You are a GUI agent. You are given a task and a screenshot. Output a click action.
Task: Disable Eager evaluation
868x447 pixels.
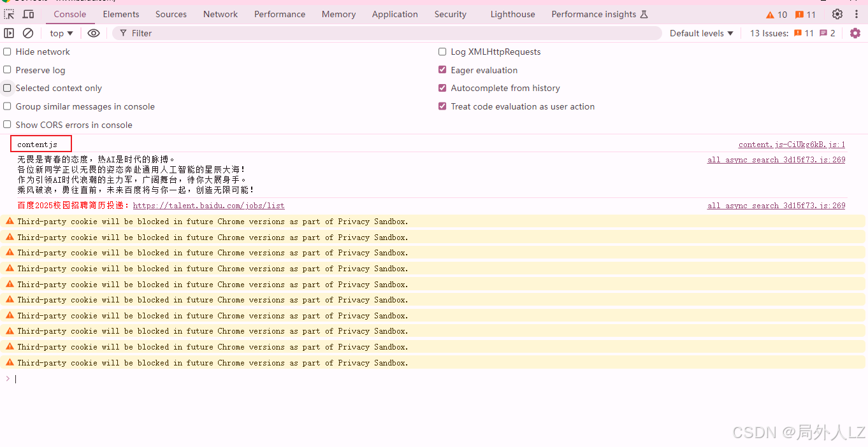(442, 70)
